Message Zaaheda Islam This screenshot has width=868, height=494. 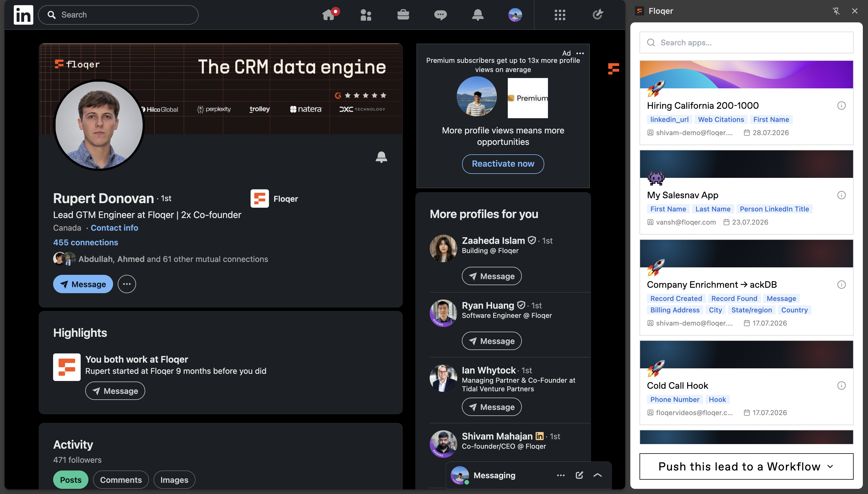(491, 276)
